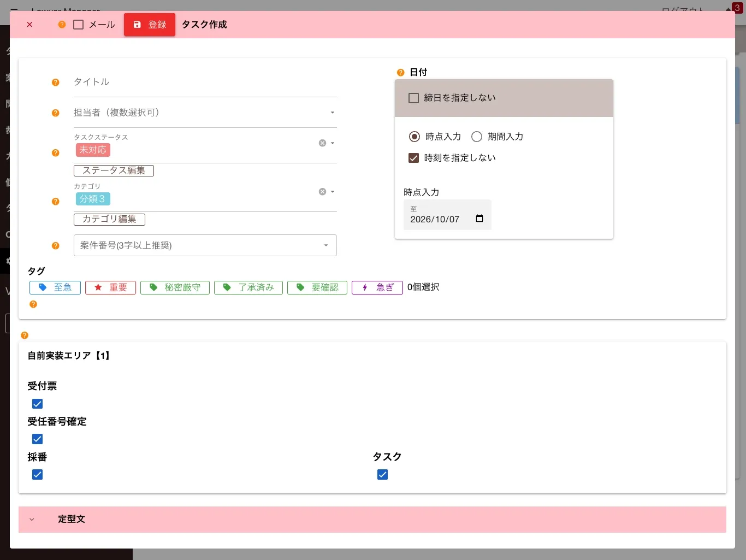
Task: Click the help icon above 自前実装エリア
Action: click(x=25, y=335)
